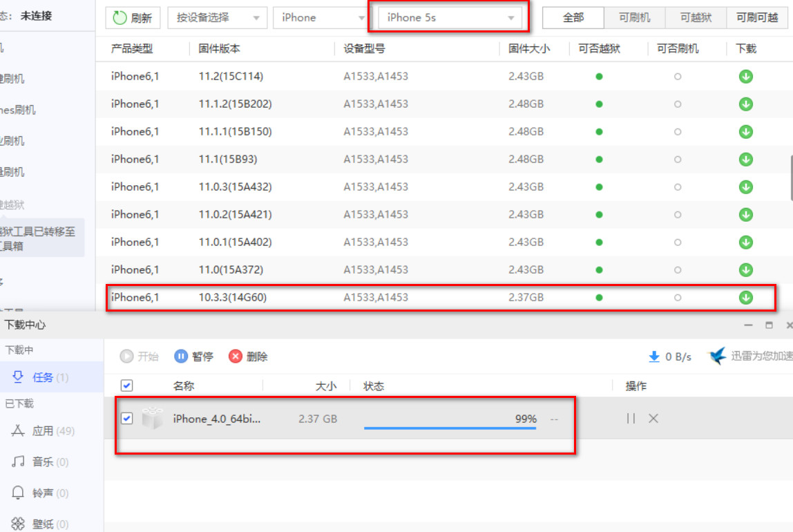Select the 可越狱 filter tab
Viewport: 793px width, 532px height.
point(696,18)
